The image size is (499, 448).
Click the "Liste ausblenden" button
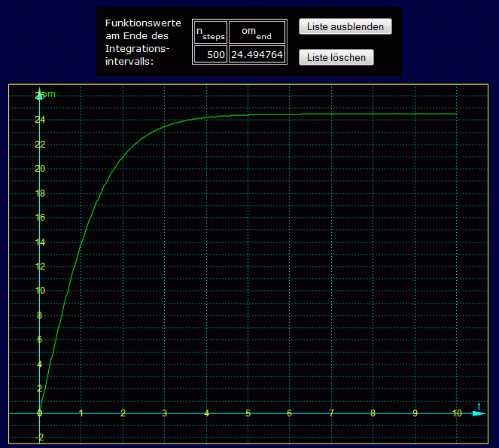pos(345,27)
